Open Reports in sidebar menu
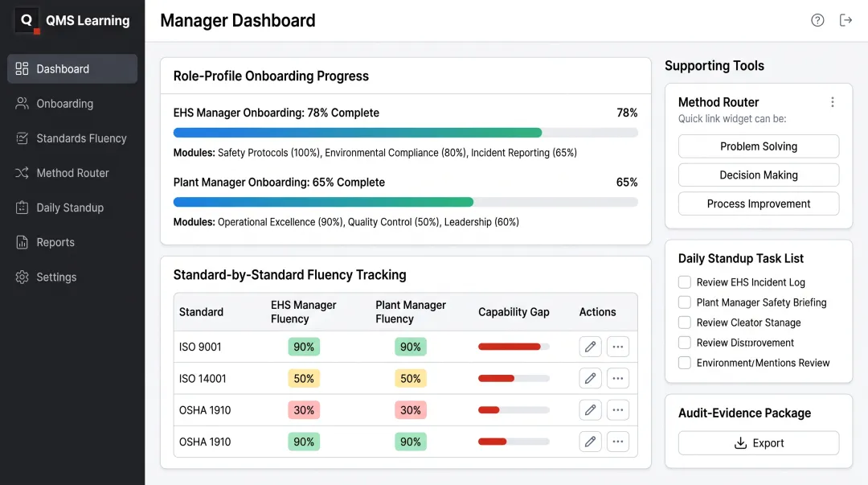 point(72,242)
